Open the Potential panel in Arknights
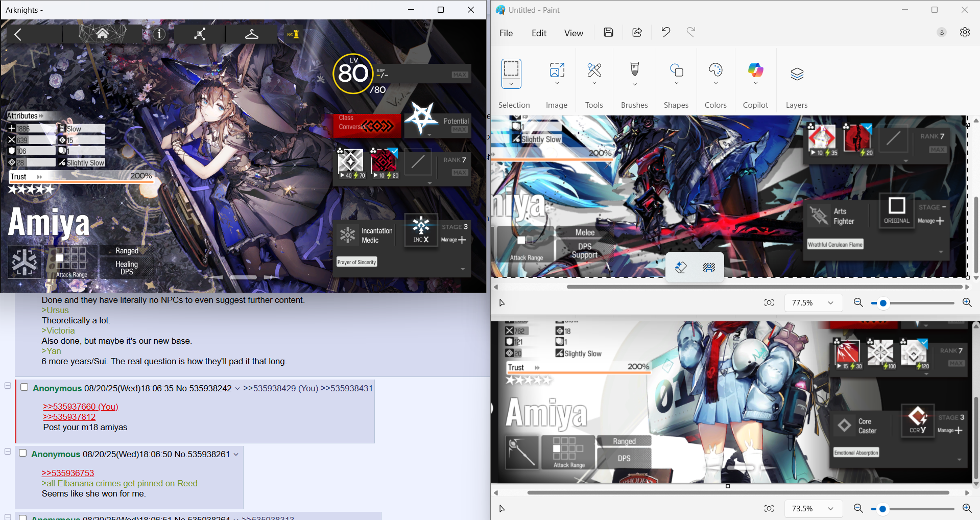This screenshot has width=980, height=520. (x=437, y=125)
